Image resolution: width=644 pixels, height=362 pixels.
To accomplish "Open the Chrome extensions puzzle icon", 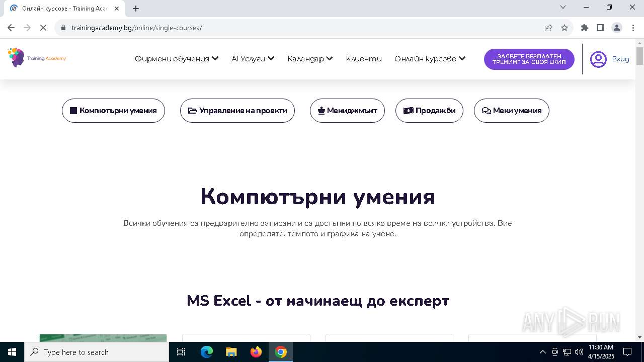I will point(584,28).
